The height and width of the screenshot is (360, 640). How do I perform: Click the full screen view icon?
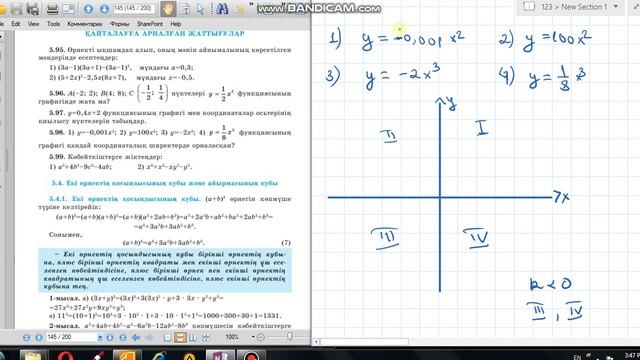tap(206, 338)
